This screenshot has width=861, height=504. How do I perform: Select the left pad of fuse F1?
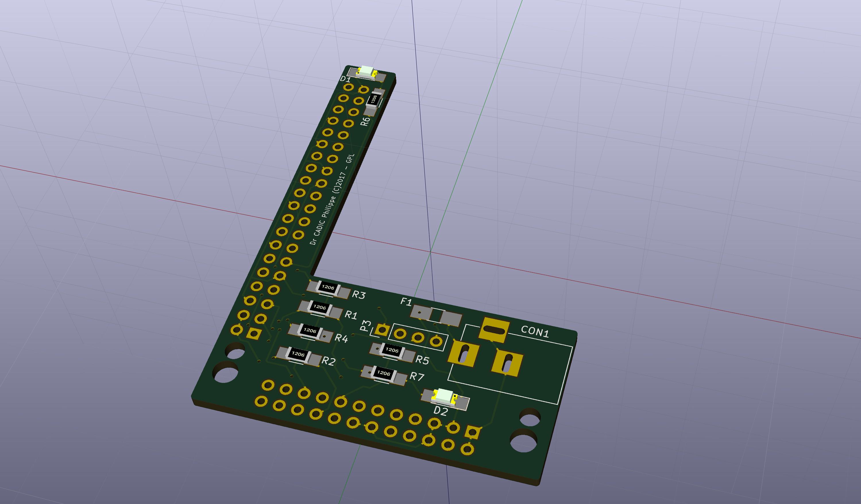click(422, 313)
